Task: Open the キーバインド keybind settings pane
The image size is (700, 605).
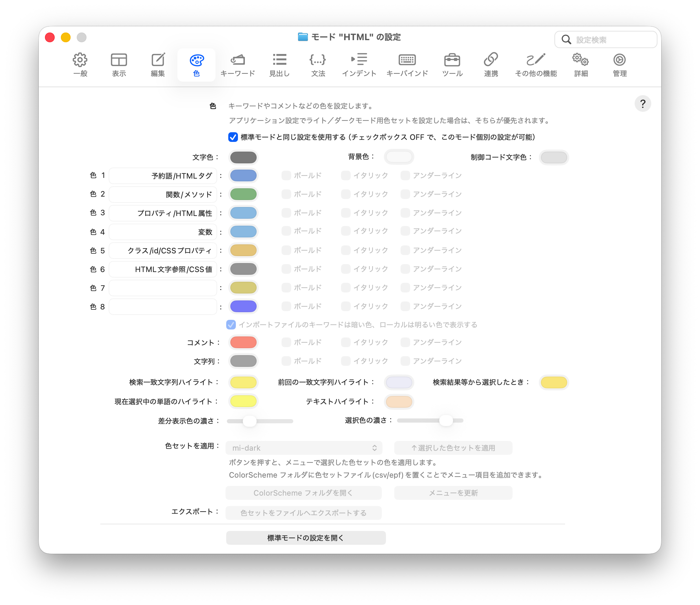Action: tap(407, 65)
